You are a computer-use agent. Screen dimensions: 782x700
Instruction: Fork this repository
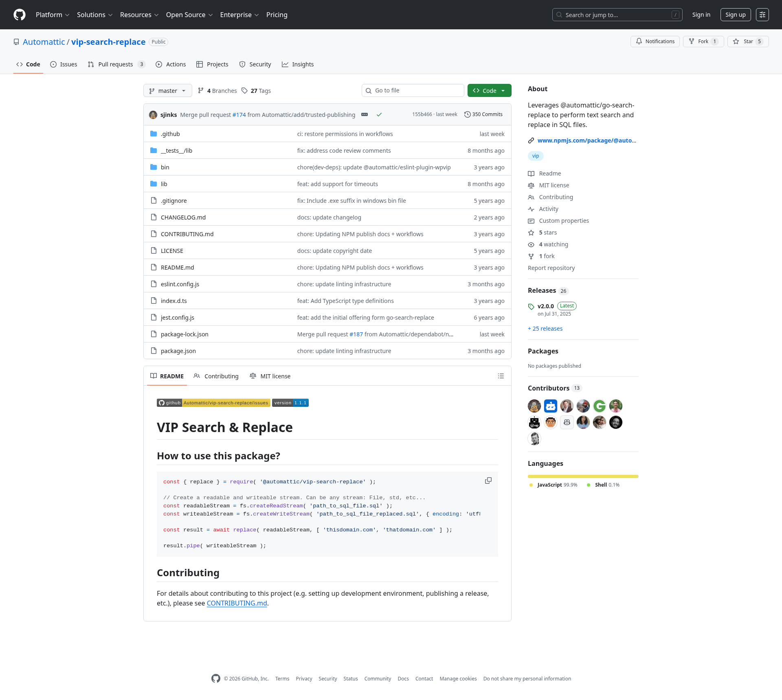point(703,42)
